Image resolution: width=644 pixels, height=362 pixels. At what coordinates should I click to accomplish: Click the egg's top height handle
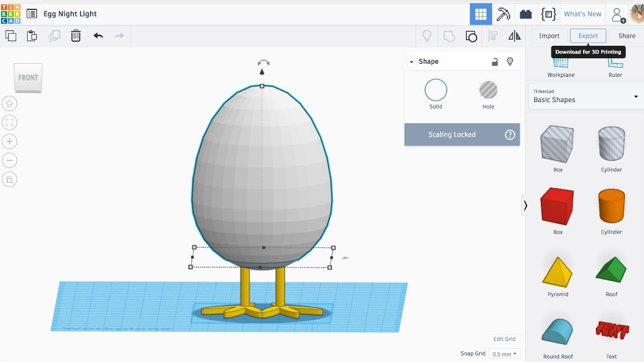[262, 86]
